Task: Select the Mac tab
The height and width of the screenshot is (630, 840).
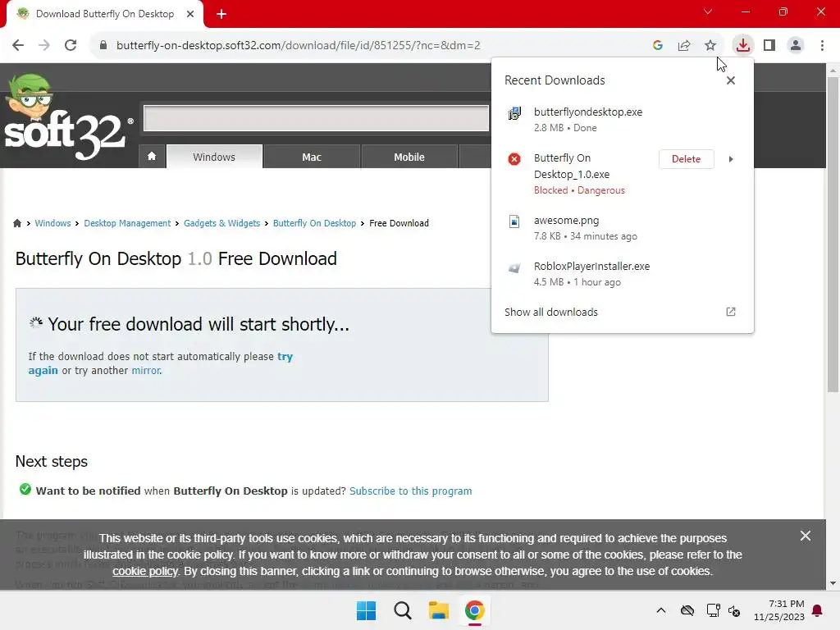Action: pos(312,157)
